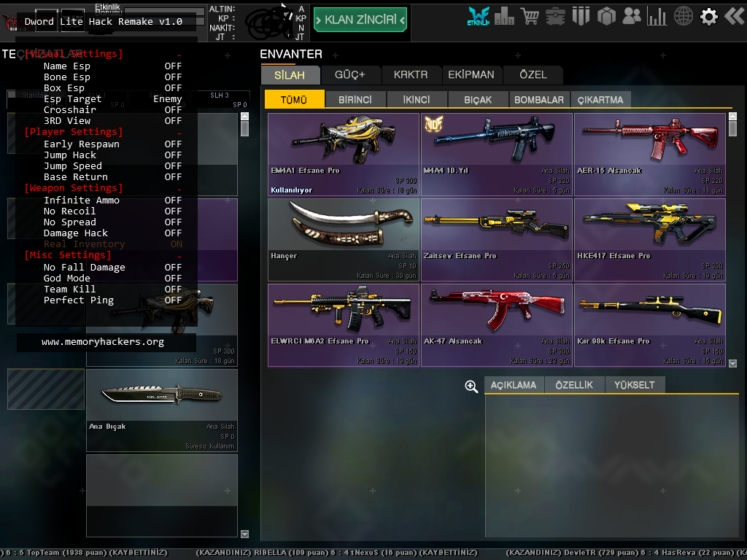Click the magnifier zoom icon
Screen dimensions: 747x560
coord(472,386)
